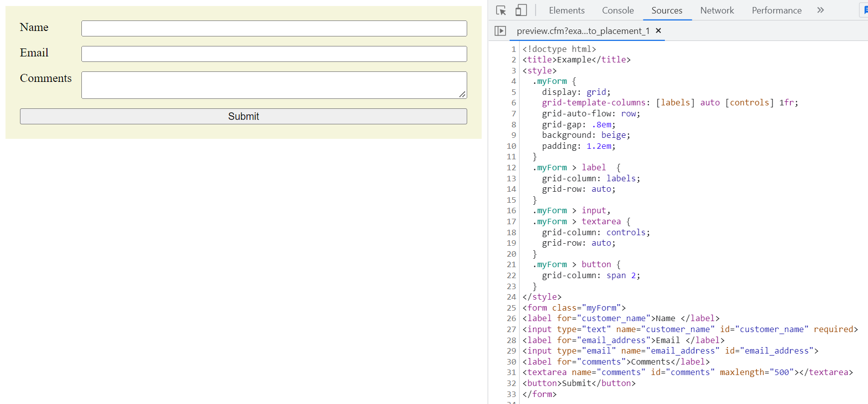Show the Sources navigator pane
The height and width of the screenshot is (404, 868).
[500, 31]
